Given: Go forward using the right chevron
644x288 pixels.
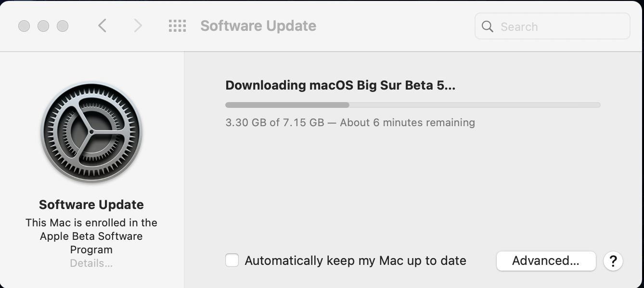Looking at the screenshot, I should [x=138, y=26].
